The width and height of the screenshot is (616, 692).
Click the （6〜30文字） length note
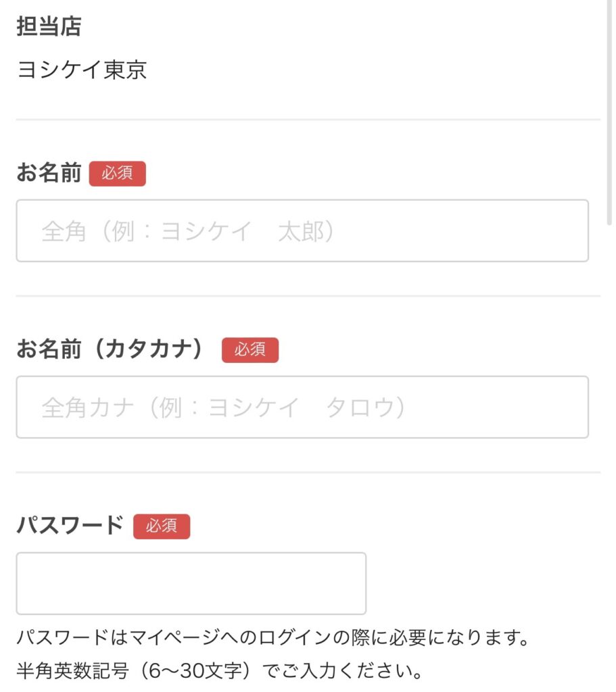tap(189, 672)
